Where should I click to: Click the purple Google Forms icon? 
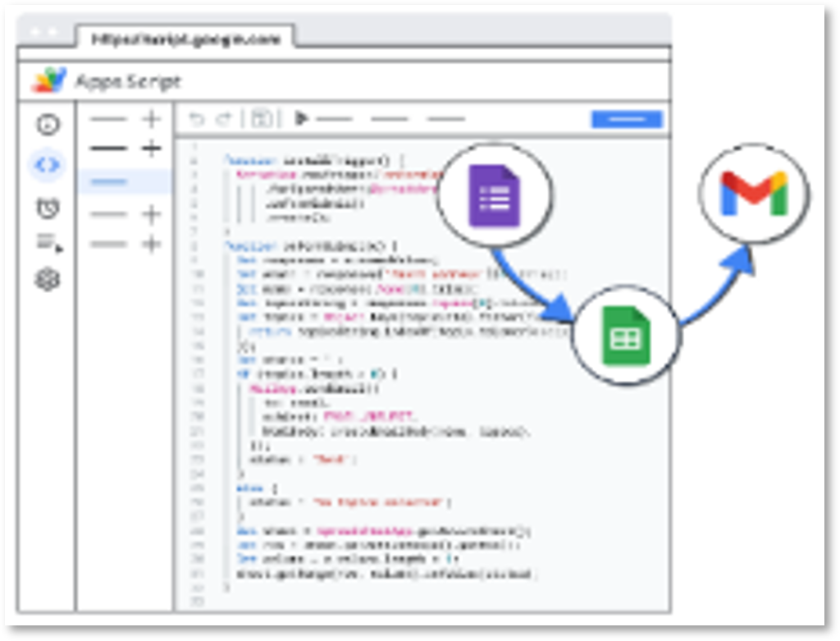pos(494,196)
